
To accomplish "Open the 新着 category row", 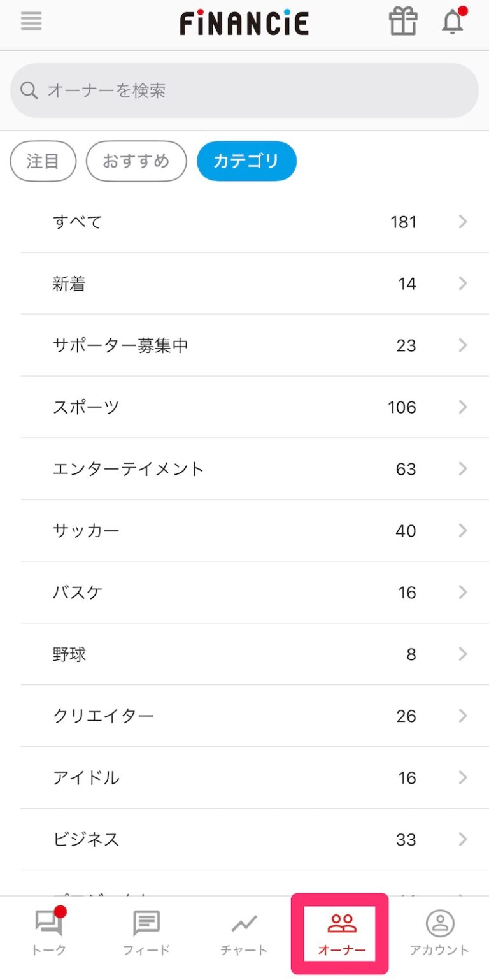I will (x=244, y=284).
